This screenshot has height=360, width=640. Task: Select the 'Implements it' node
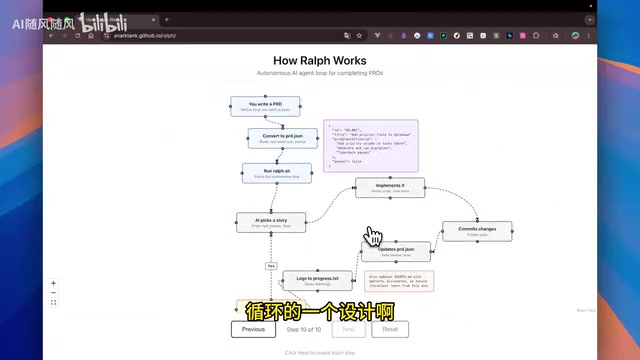pos(390,188)
